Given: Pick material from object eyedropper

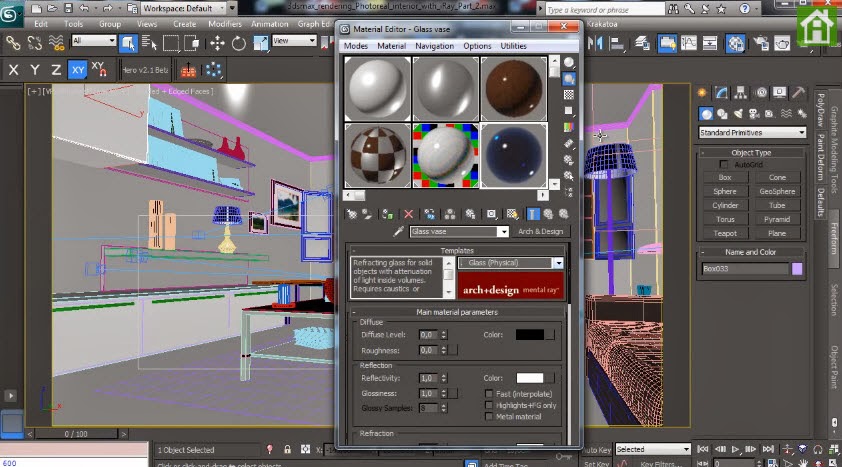Looking at the screenshot, I should [398, 231].
